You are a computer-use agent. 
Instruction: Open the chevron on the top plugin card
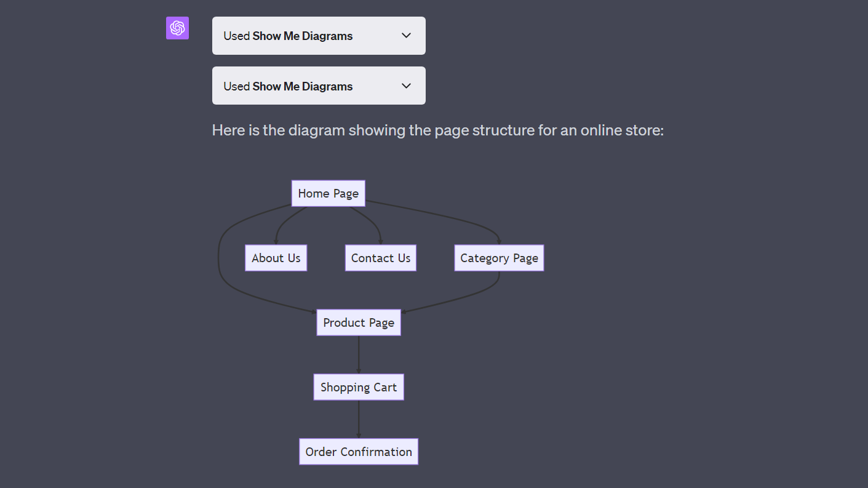(405, 35)
